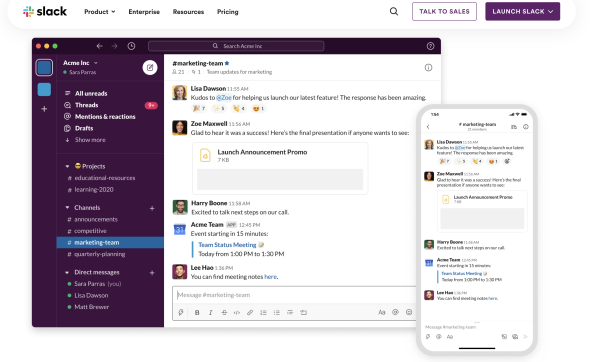600x362 pixels.
Task: Click the sparkles reaction with 5
Action: click(219, 109)
